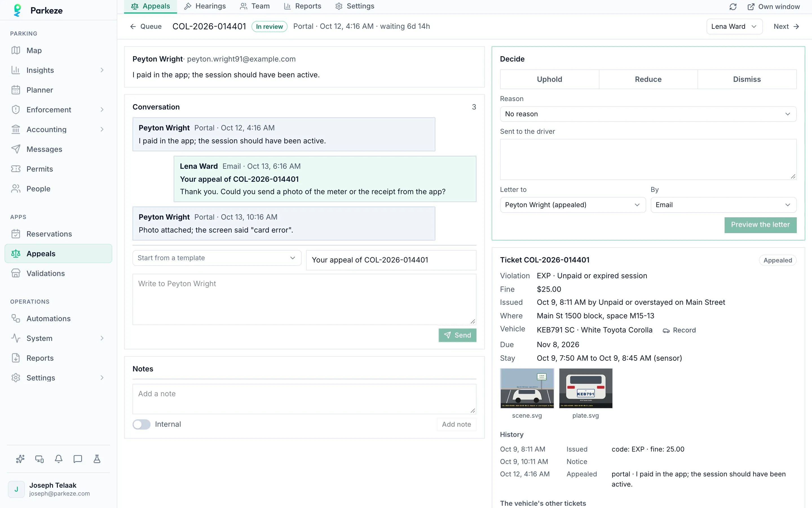Open the scene.svg thumbnail
Viewport: 812px width, 508px height.
(x=527, y=388)
